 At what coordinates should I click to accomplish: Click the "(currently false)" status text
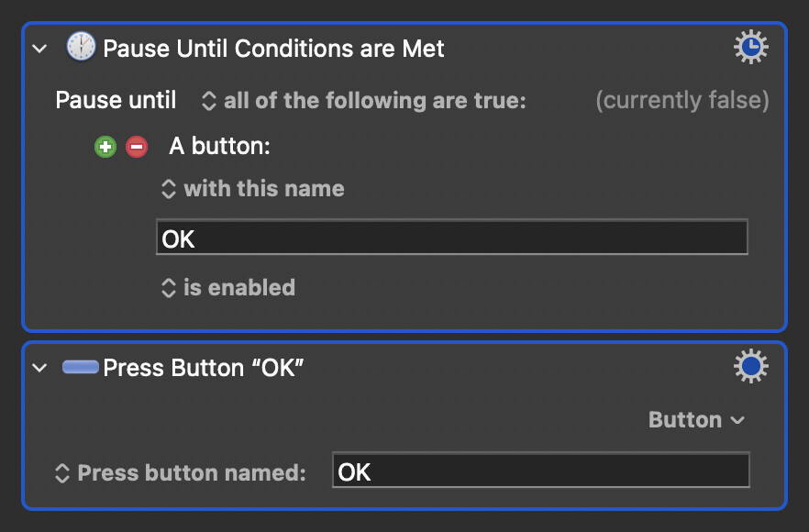(x=682, y=100)
